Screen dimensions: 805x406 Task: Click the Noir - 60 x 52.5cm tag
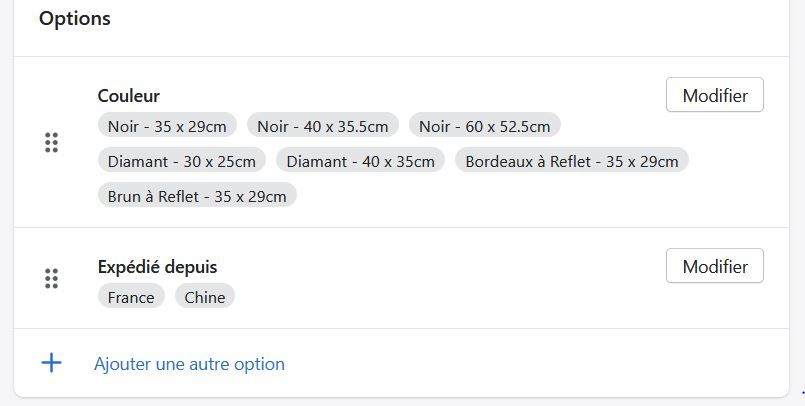[484, 126]
